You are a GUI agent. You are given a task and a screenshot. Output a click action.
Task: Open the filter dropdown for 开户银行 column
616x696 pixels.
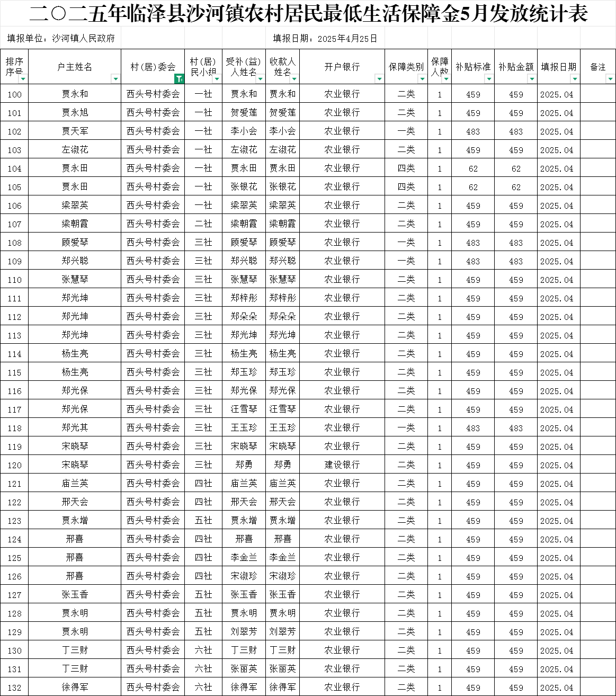point(379,79)
